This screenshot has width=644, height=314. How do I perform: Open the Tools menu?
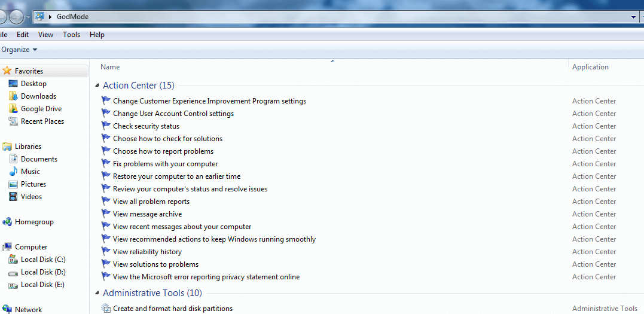(x=72, y=35)
